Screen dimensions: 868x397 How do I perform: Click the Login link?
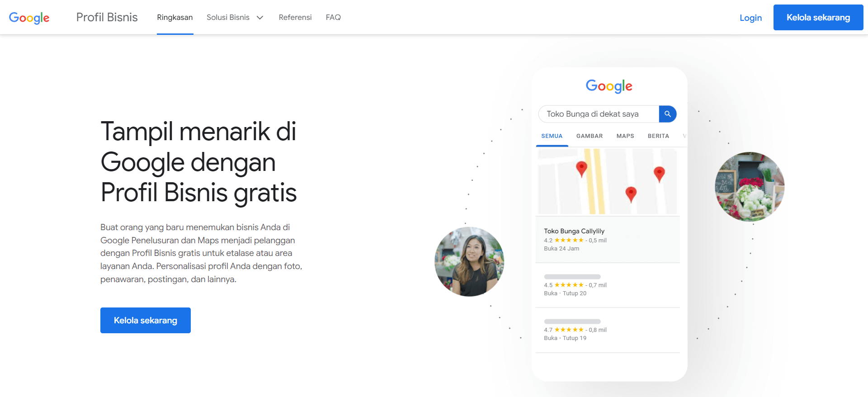pyautogui.click(x=750, y=18)
